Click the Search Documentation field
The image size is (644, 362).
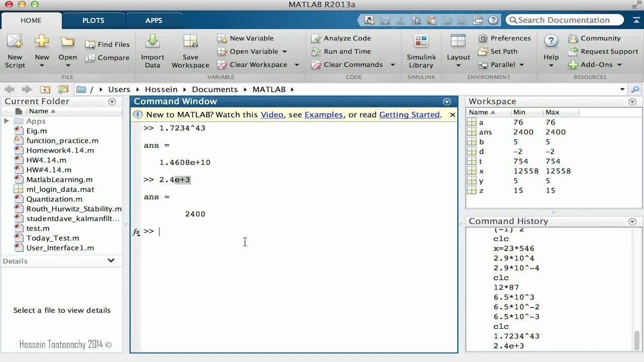point(565,20)
